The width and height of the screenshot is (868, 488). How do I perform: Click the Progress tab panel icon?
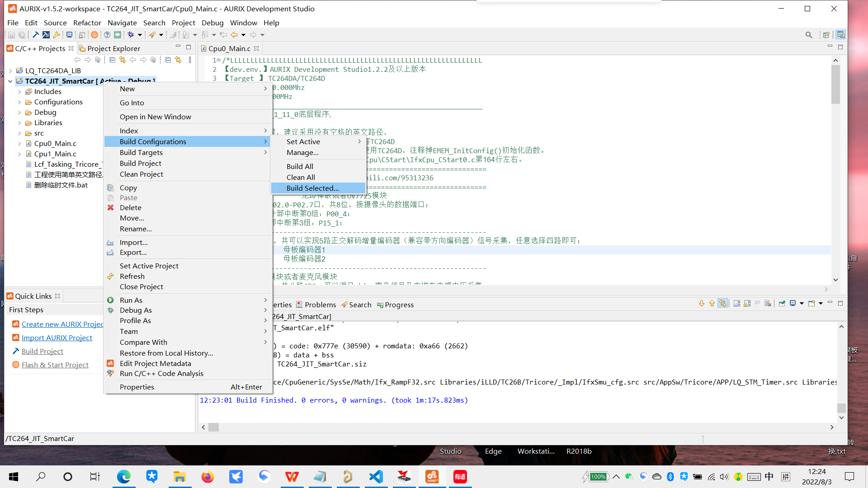click(380, 305)
